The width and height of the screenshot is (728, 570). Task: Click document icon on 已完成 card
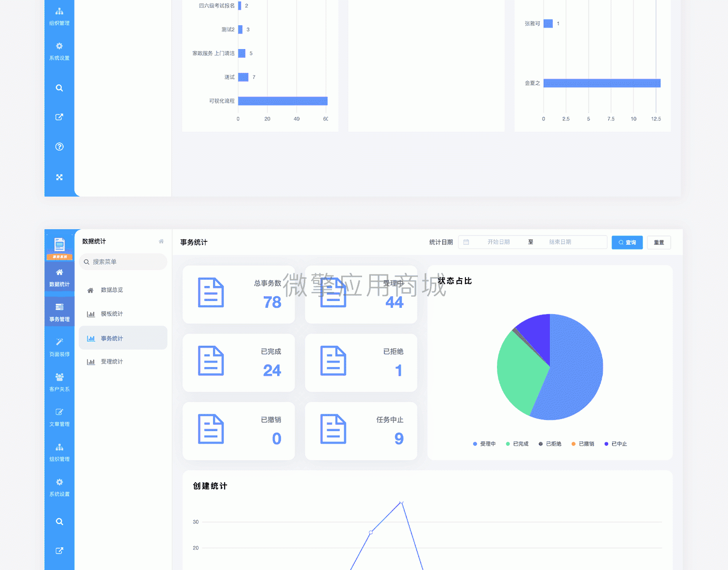pos(211,361)
